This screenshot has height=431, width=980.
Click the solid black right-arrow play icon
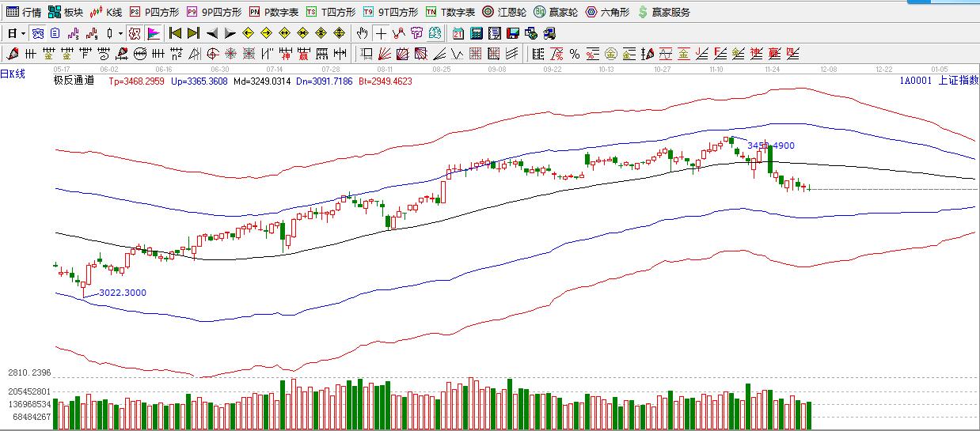point(230,33)
